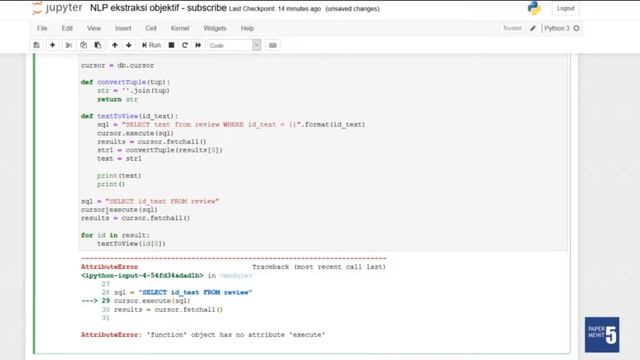Restart kernel and run all cells icon
Viewport: 640px width, 360px height.
(198, 45)
